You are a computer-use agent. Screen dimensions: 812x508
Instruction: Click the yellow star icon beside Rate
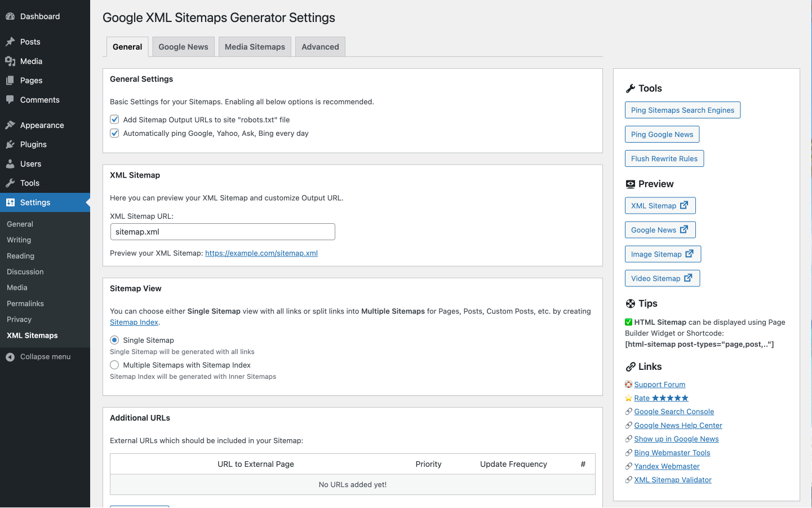(629, 398)
